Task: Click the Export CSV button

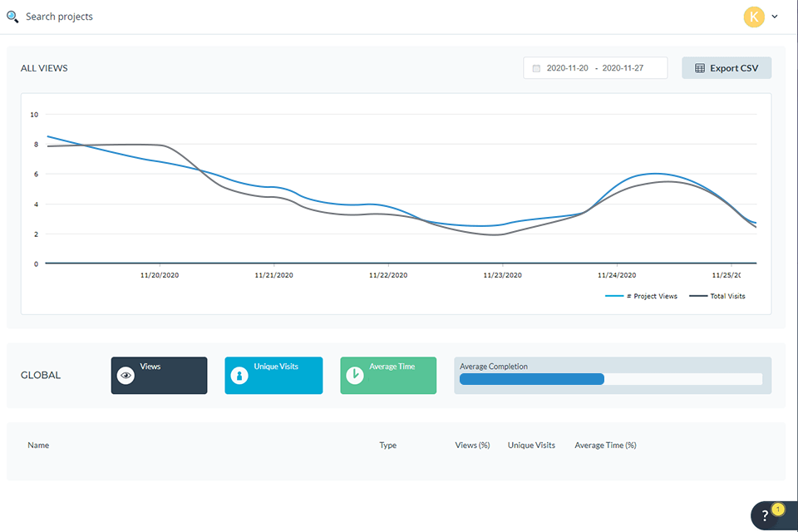Action: point(727,68)
